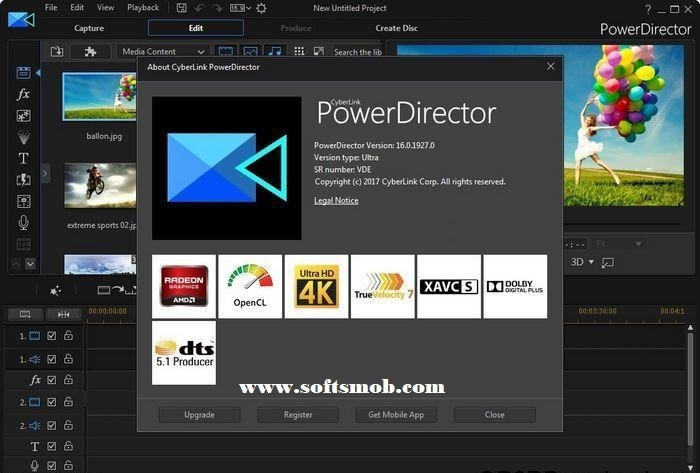Image resolution: width=700 pixels, height=473 pixels.
Task: Switch to the Capture tab
Action: tap(88, 28)
